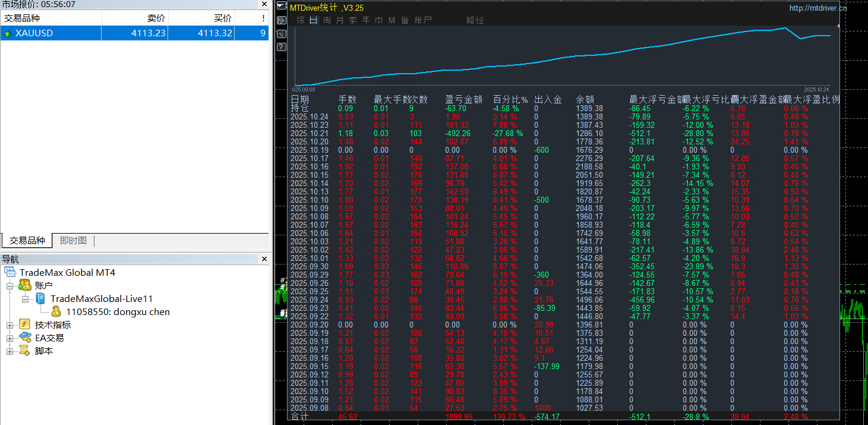This screenshot has width=868, height=425.
Task: Click the 技术指标 function icon
Action: (x=25, y=325)
